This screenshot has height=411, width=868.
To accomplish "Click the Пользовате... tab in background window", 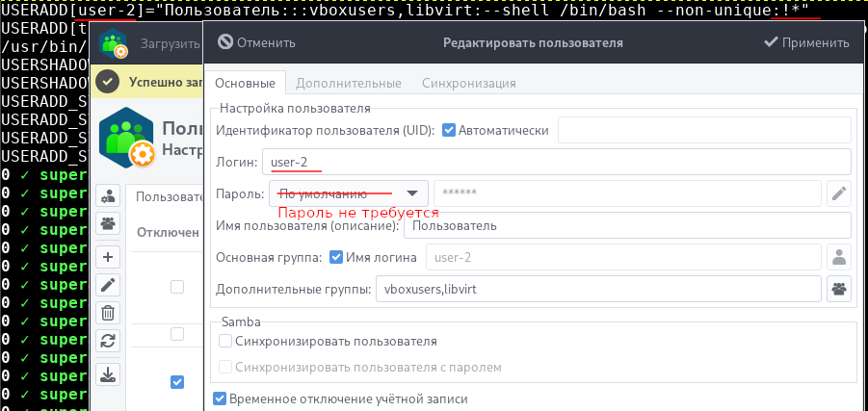I will coord(170,197).
